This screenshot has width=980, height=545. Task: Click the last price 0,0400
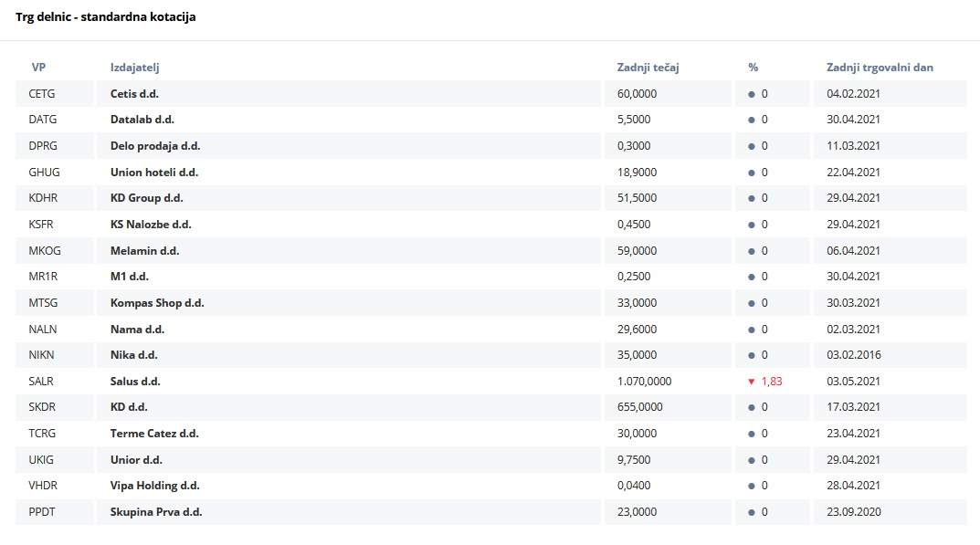634,486
